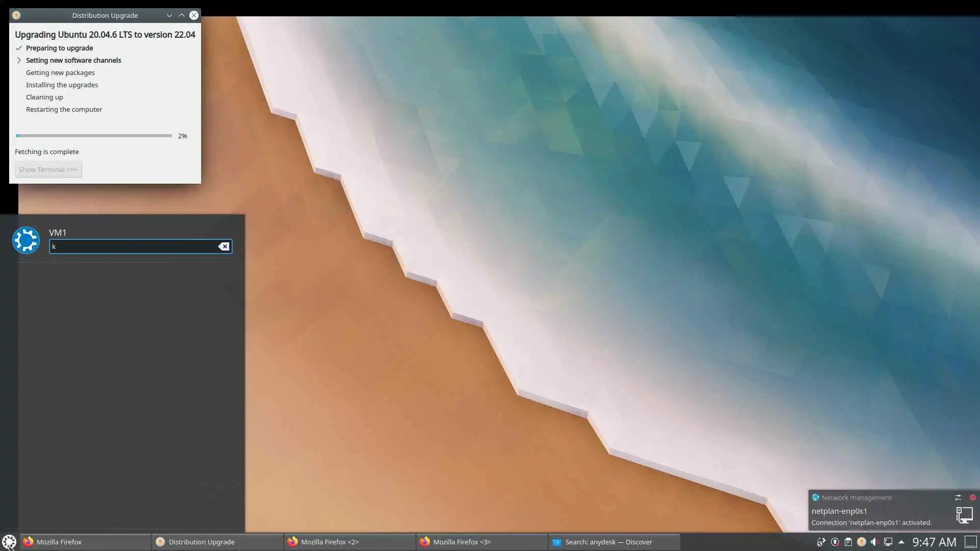Expand the hidden system tray icons arrow
This screenshot has width=980, height=551.
click(x=901, y=542)
